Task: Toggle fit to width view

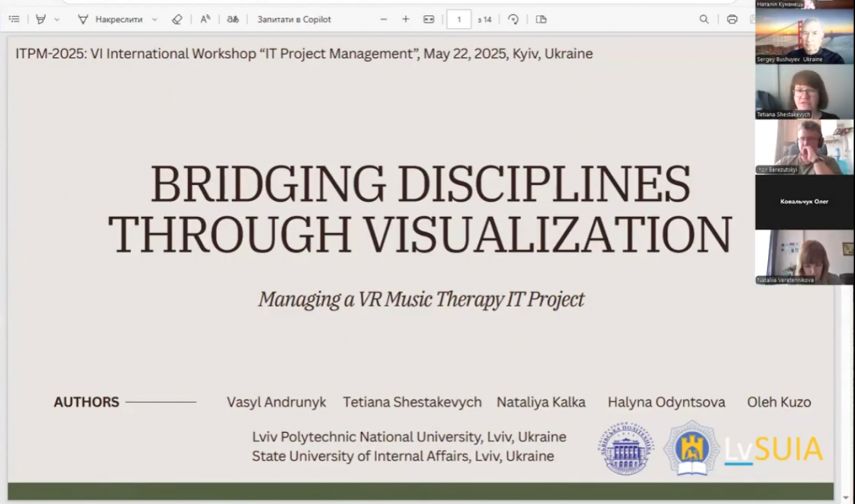Action: point(429,19)
